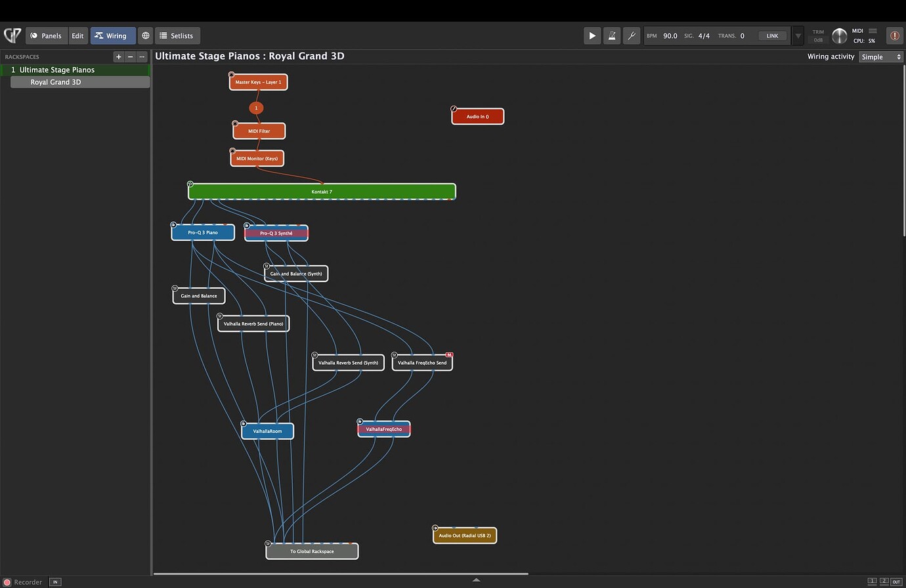Add a rackspace with the plus button
The image size is (906, 588).
coord(119,57)
